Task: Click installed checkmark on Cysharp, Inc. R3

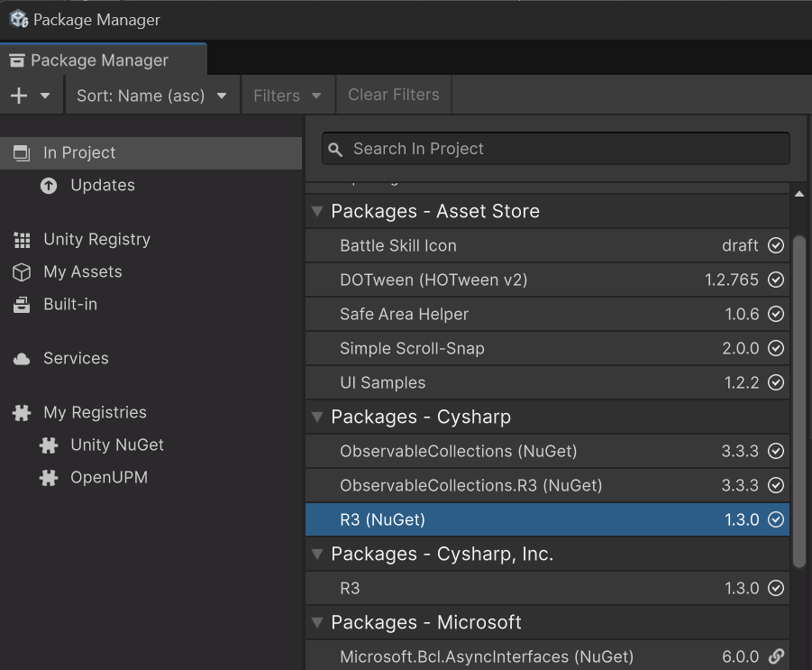Action: pyautogui.click(x=776, y=588)
